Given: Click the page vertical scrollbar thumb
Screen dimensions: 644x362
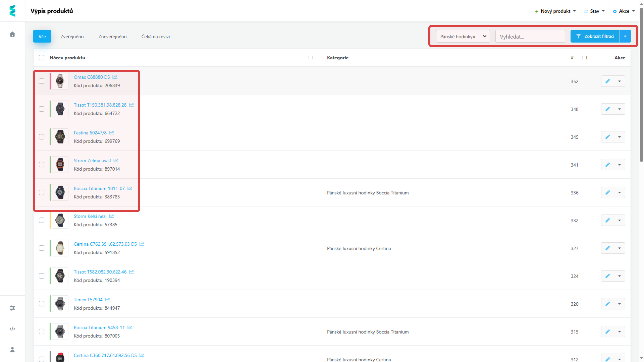Looking at the screenshot, I should (641, 84).
